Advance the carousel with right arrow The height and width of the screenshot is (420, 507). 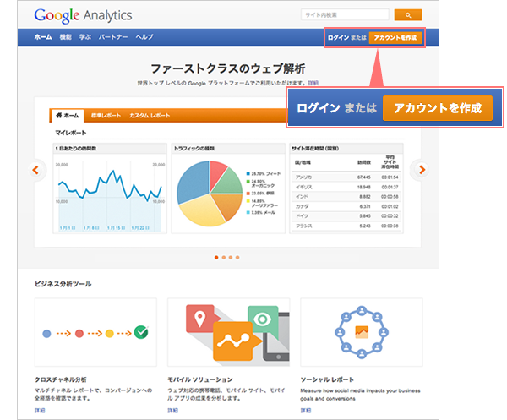422,170
